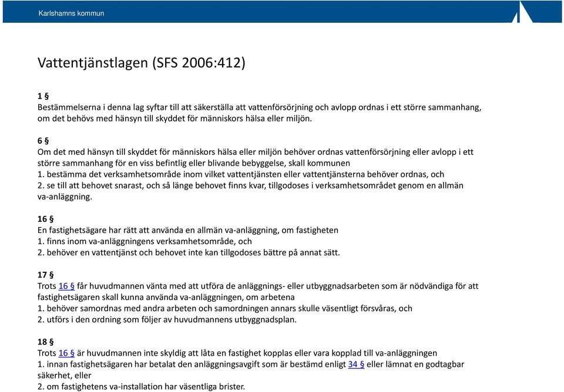
Task: Follow the 34 § link about anläggningsavgift
Action: [356, 364]
